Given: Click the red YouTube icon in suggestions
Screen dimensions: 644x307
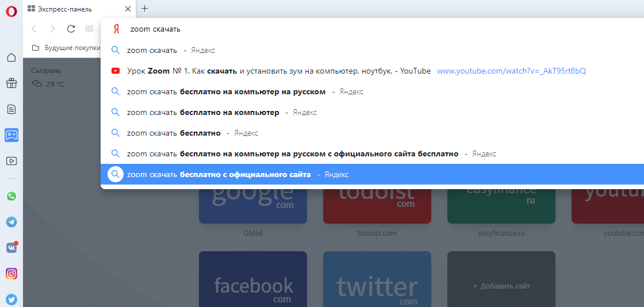Looking at the screenshot, I should click(116, 71).
